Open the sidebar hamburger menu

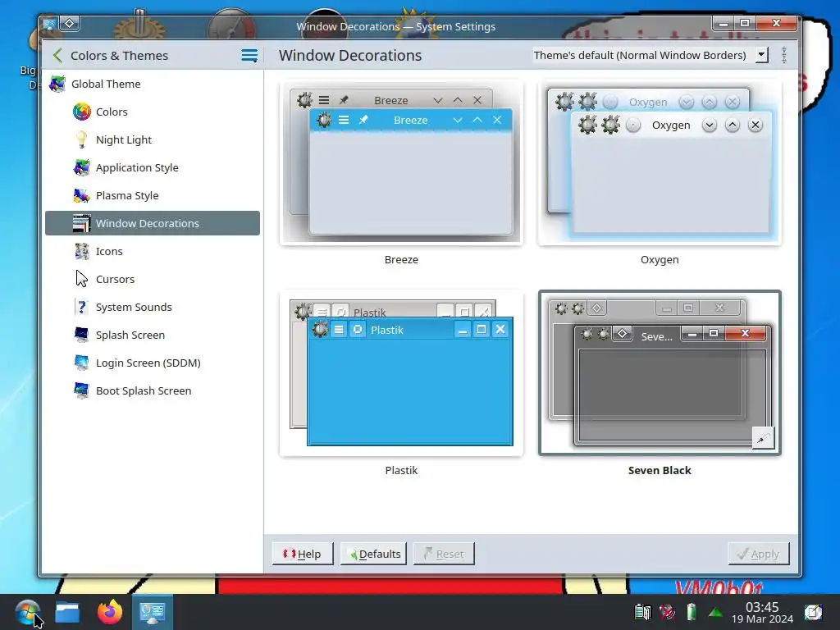click(x=249, y=55)
